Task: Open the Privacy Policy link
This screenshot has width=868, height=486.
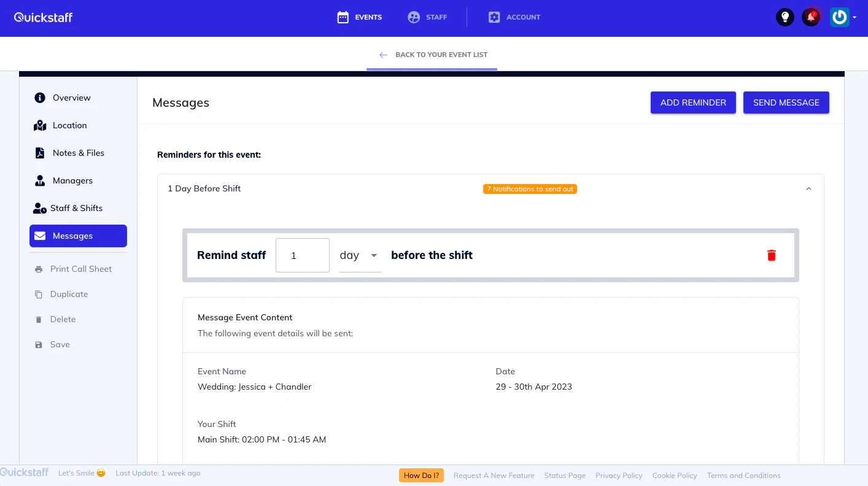Action: [619, 476]
